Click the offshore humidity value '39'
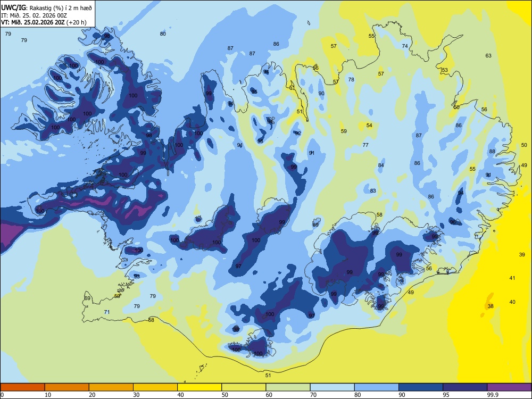 coord(522,255)
